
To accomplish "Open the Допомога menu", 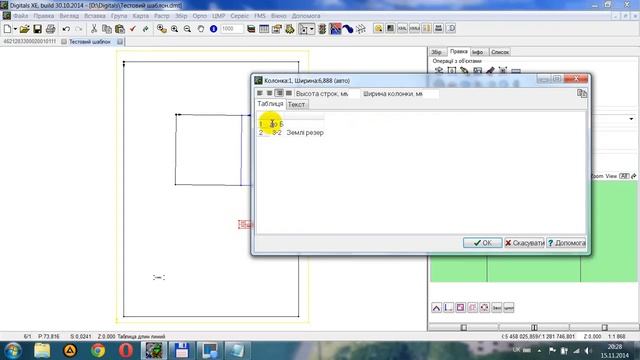I will (x=306, y=16).
